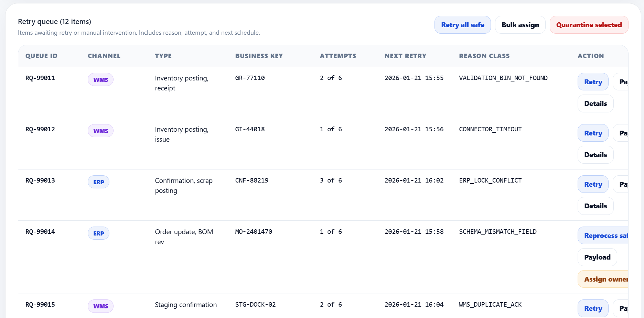Click the WMS badge on RQ-99011
Image resolution: width=644 pixels, height=318 pixels.
(x=100, y=79)
